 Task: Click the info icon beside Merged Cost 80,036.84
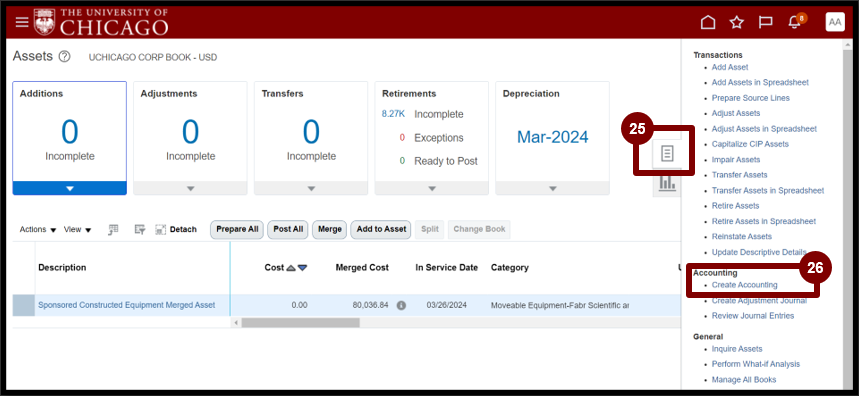pos(401,305)
